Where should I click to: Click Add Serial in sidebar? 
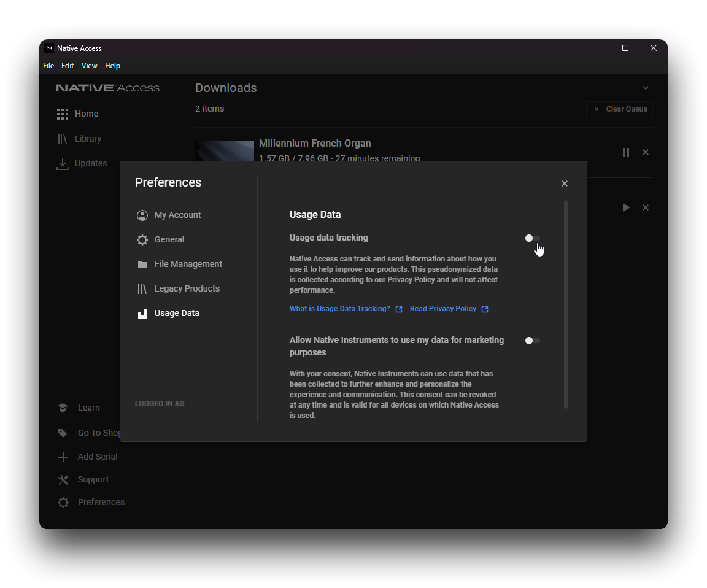click(x=88, y=457)
